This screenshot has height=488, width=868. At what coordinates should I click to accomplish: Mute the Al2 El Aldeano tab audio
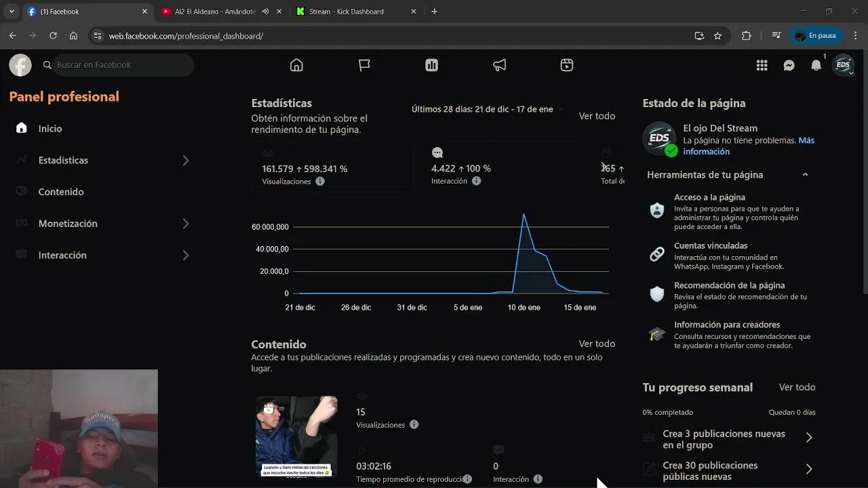coord(265,12)
